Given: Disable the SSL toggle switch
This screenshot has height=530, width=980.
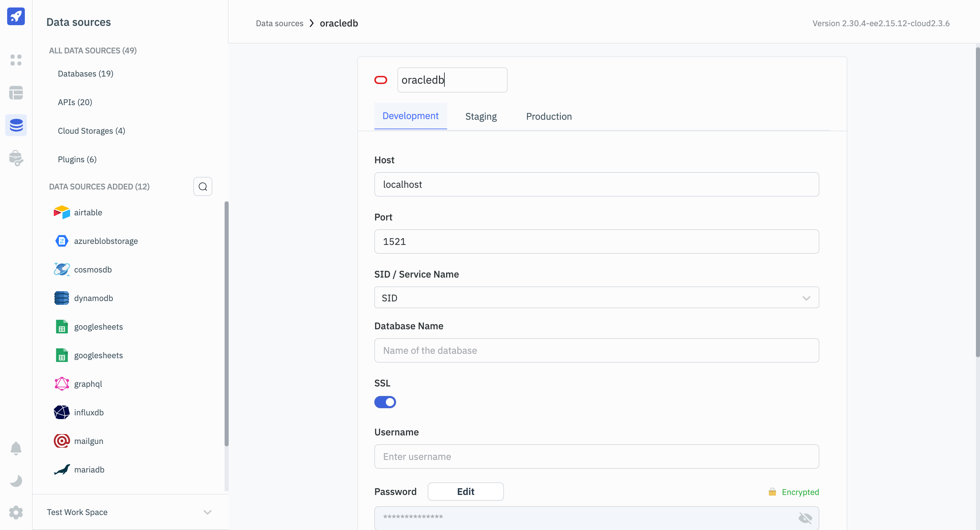Looking at the screenshot, I should pos(385,402).
